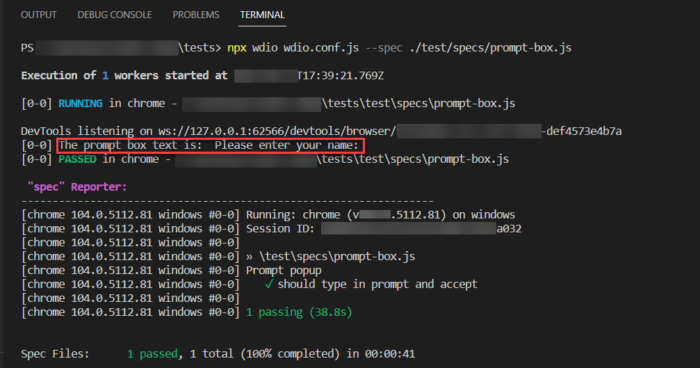Open the DEBUG CONSOLE tab
700x368 pixels.
tap(114, 15)
